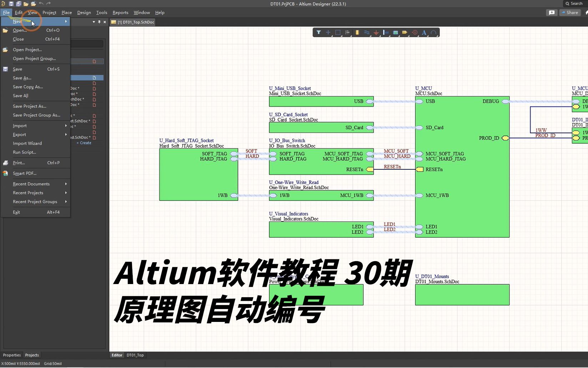
Task: Select the DT01_Top.SchDoc document tab
Action: (x=132, y=22)
